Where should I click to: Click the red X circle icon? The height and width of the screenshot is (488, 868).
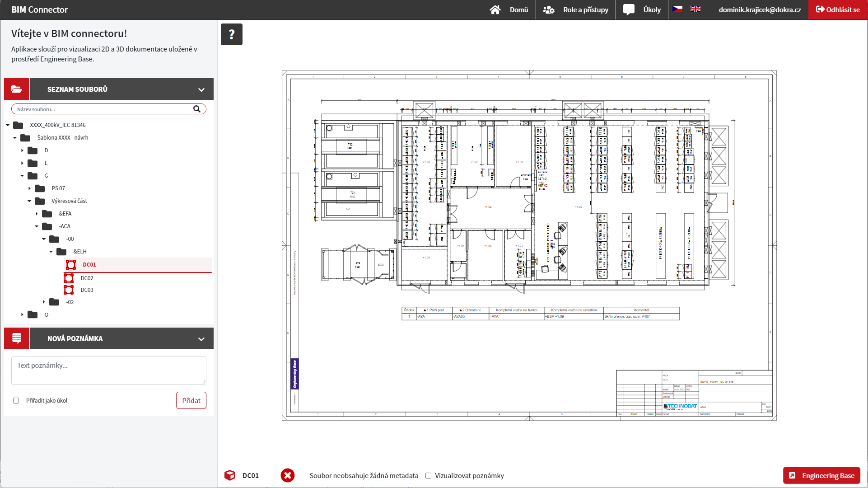pos(288,475)
